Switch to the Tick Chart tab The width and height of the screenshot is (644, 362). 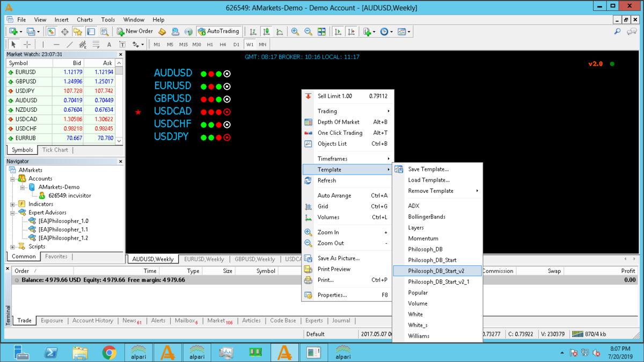[55, 150]
